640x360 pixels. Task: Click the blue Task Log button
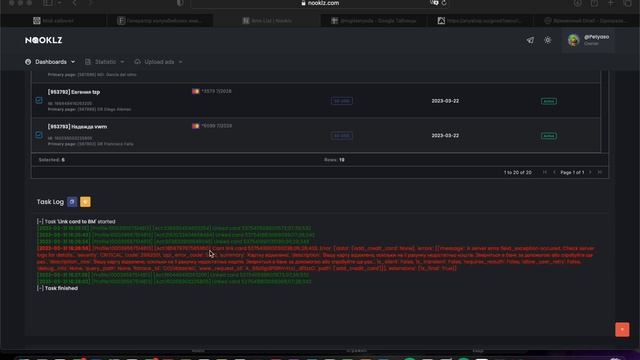click(x=72, y=202)
